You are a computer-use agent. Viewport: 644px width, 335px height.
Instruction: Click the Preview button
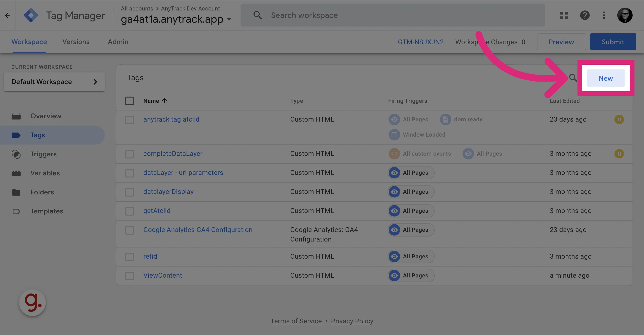561,42
